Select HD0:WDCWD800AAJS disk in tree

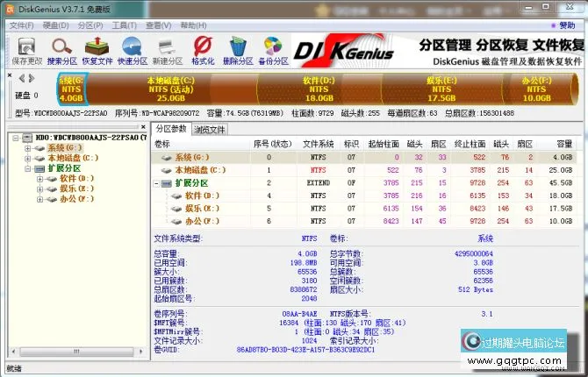tap(90, 138)
